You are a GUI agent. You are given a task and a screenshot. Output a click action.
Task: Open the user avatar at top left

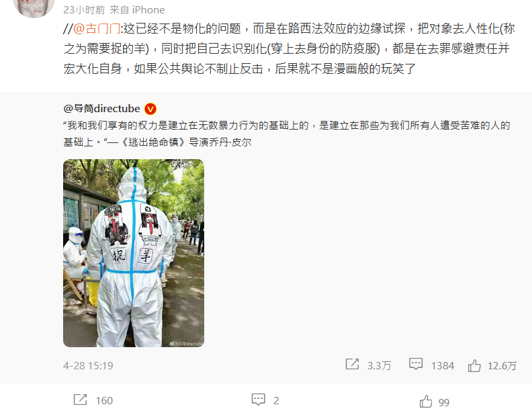(34, 7)
